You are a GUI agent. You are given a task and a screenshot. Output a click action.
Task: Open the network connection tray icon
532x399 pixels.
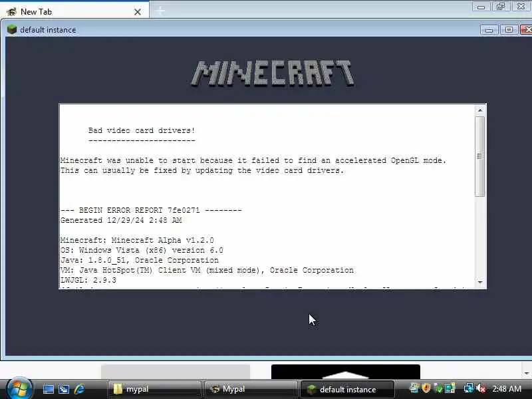pos(469,388)
